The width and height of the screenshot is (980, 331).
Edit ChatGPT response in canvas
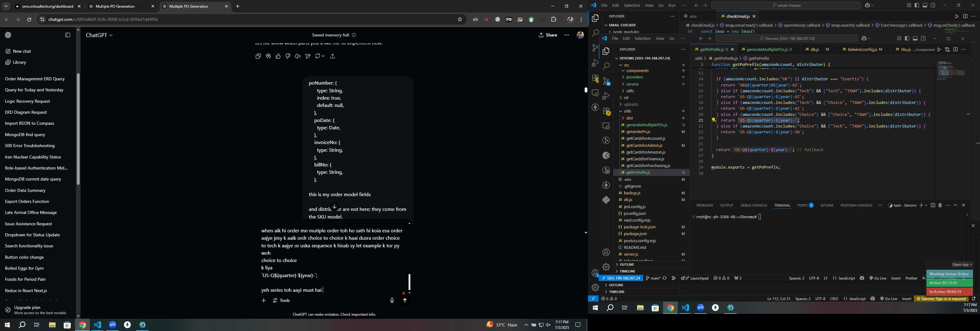point(308,56)
